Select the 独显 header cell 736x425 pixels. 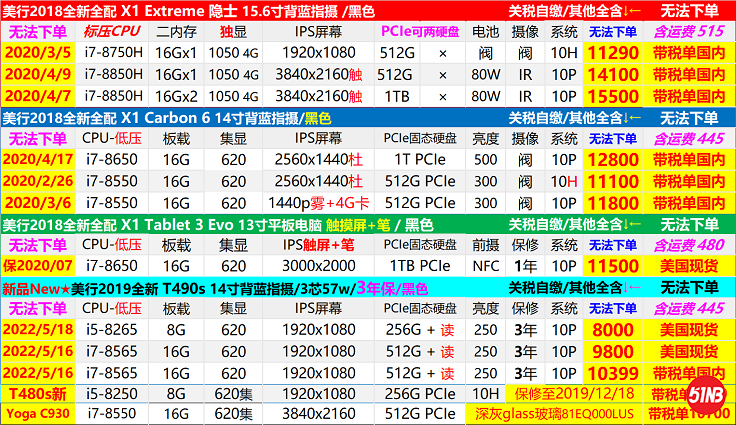point(233,31)
